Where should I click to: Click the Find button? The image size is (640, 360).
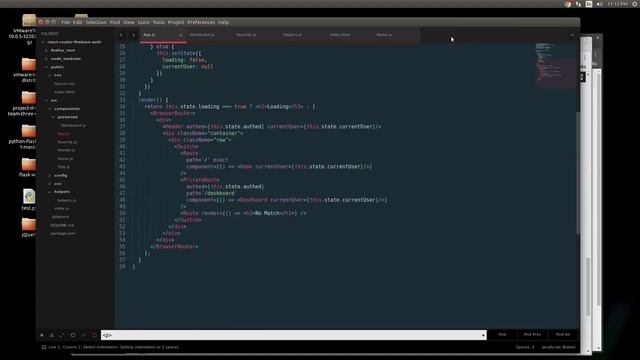tap(502, 335)
